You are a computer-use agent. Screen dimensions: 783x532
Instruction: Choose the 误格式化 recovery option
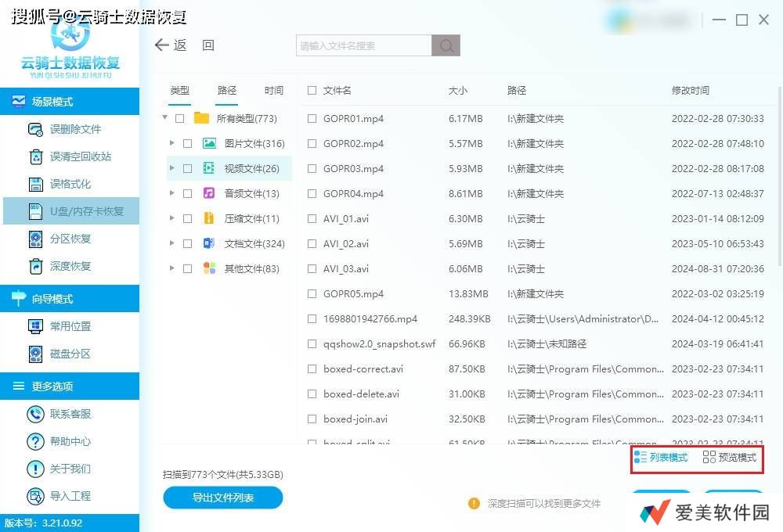[x=36, y=184]
